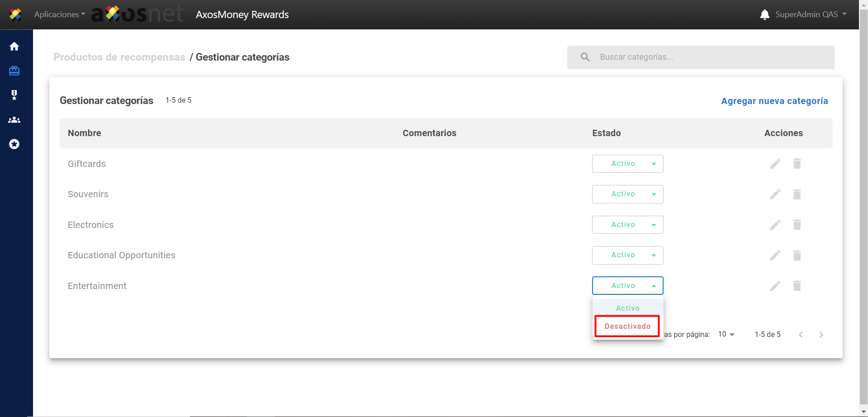This screenshot has width=868, height=417.
Task: Select Activo option in open dropdown
Action: point(627,308)
